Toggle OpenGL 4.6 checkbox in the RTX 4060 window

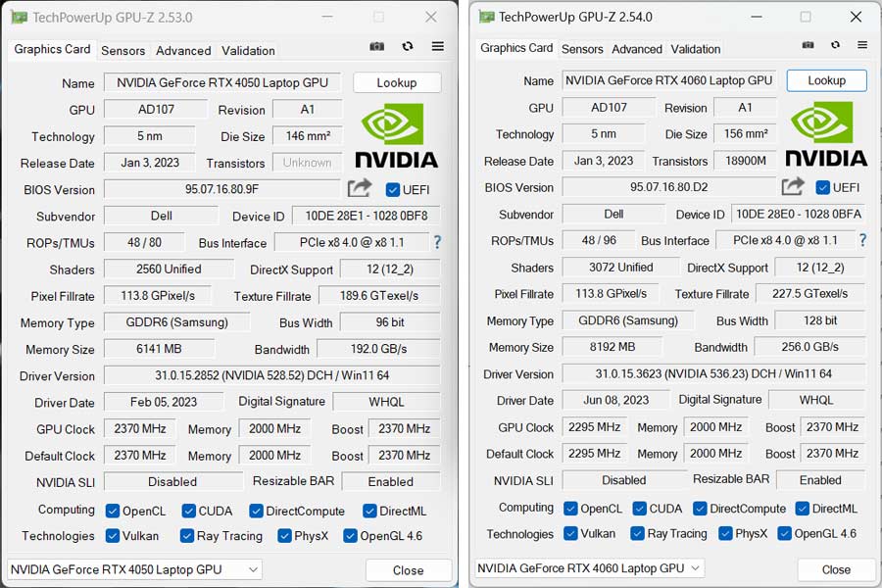click(x=785, y=533)
